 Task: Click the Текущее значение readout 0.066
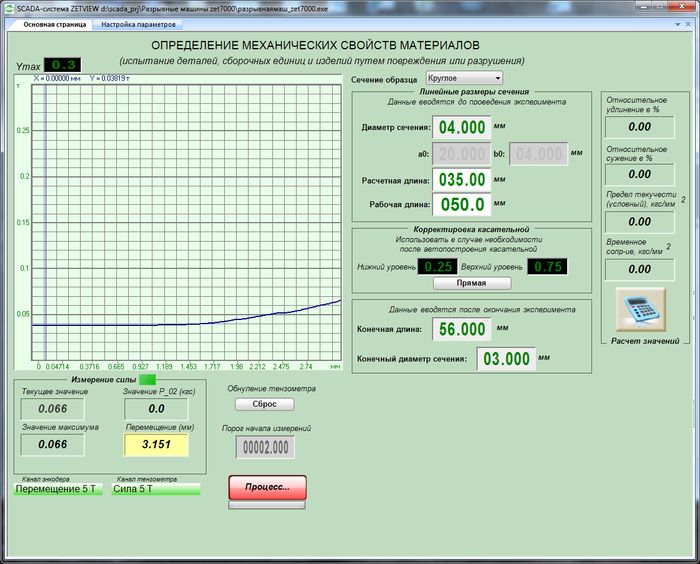[x=52, y=409]
